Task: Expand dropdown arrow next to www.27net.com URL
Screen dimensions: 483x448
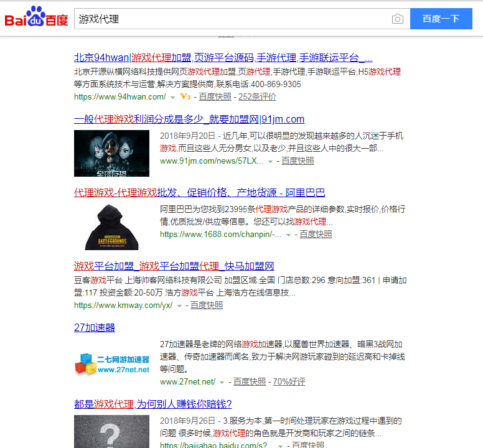Action: point(222,383)
